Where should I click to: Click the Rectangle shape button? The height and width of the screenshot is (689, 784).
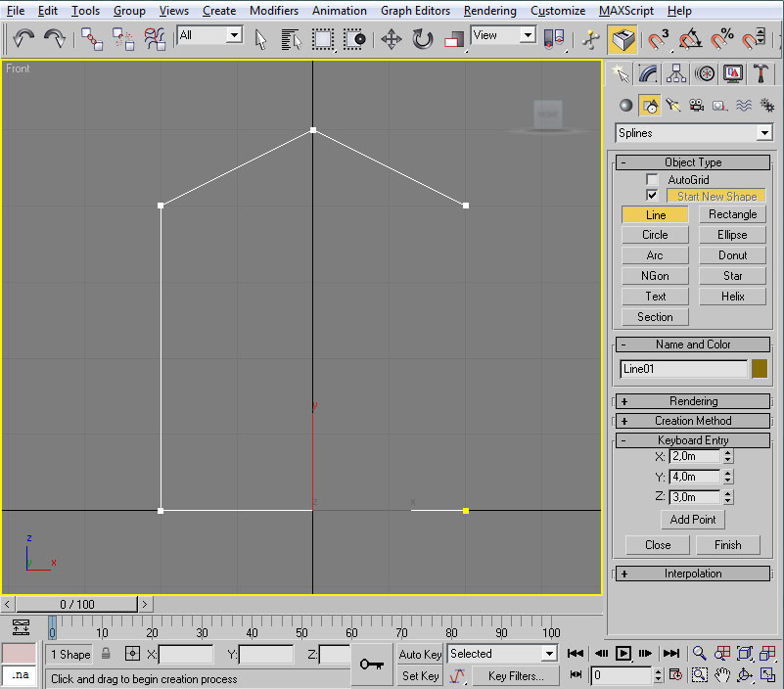coord(732,214)
